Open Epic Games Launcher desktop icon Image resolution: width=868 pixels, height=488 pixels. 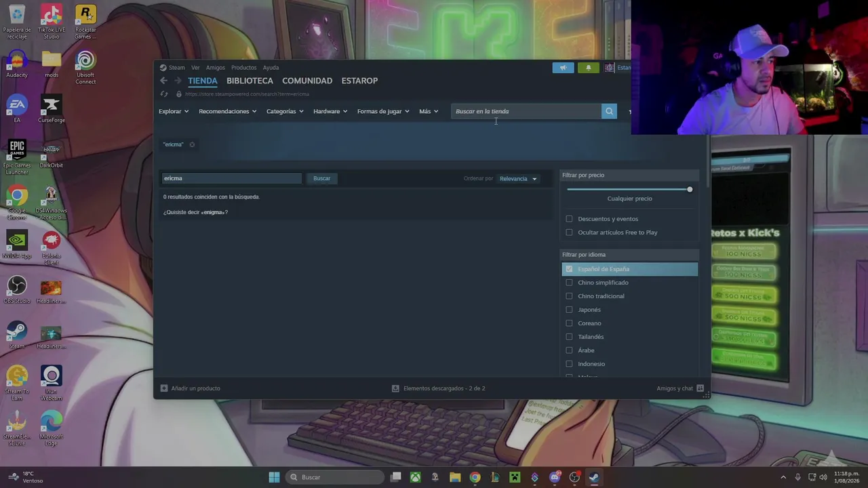click(x=17, y=157)
